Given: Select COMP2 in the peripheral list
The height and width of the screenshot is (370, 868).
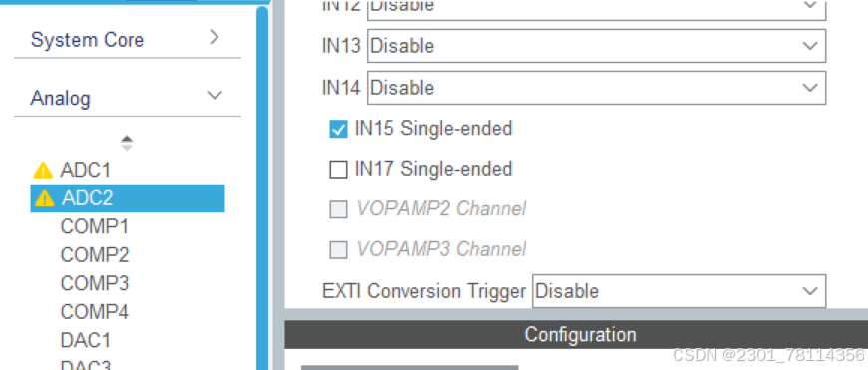Looking at the screenshot, I should point(94,255).
